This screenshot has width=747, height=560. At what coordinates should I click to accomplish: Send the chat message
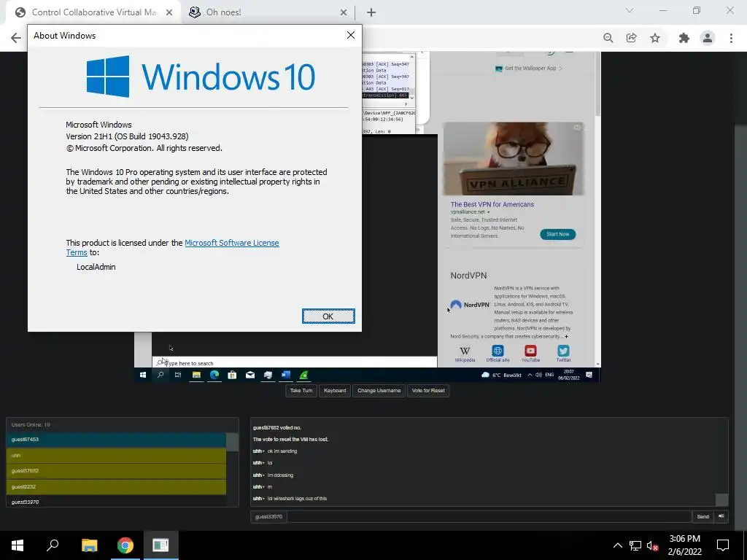point(703,517)
